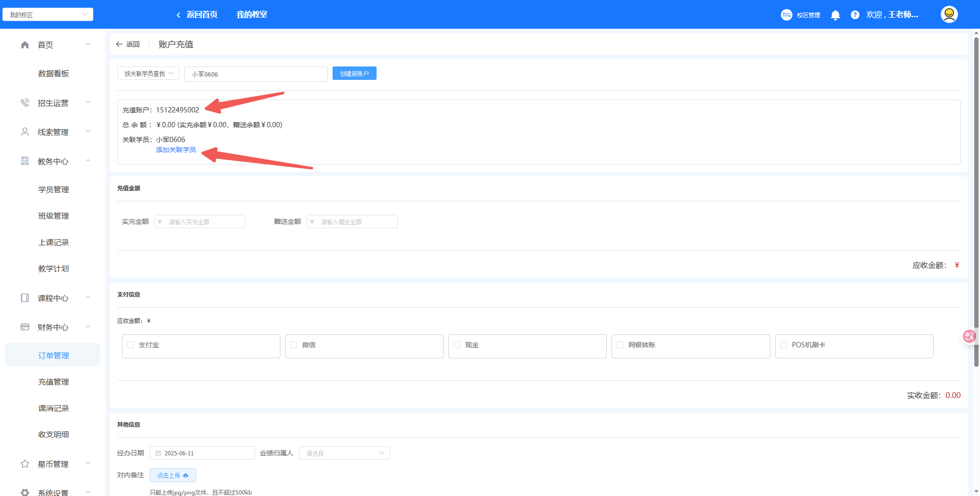Open 数据看板 in the sidebar

(54, 74)
